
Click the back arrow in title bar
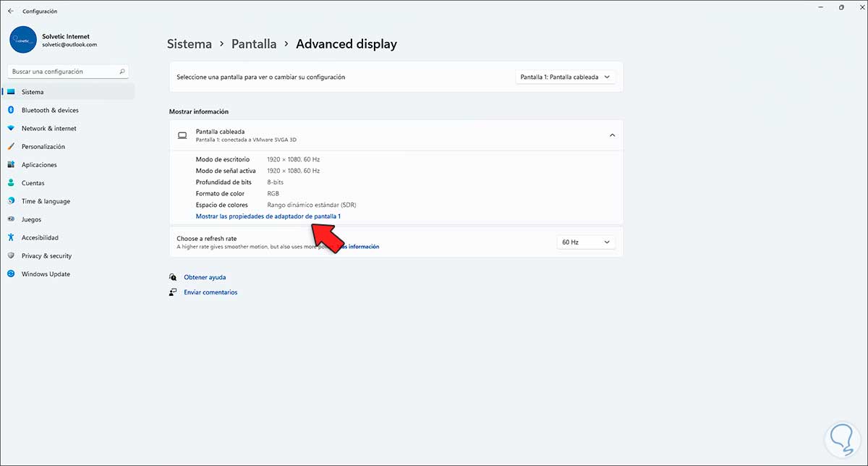10,11
